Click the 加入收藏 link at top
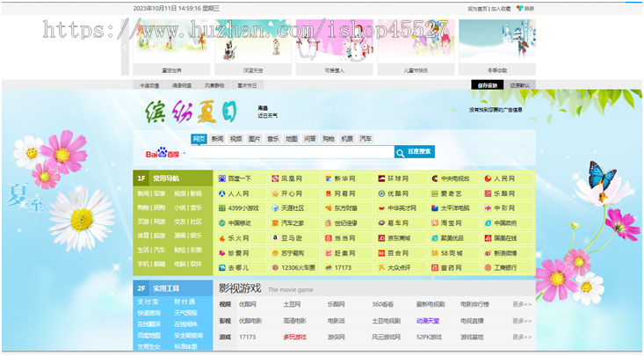The width and height of the screenshot is (644, 356). [501, 9]
